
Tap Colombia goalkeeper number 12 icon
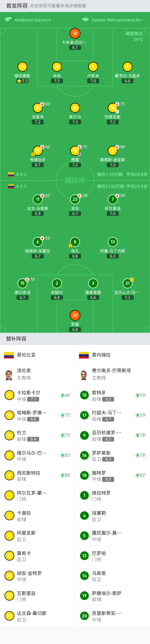click(75, 33)
